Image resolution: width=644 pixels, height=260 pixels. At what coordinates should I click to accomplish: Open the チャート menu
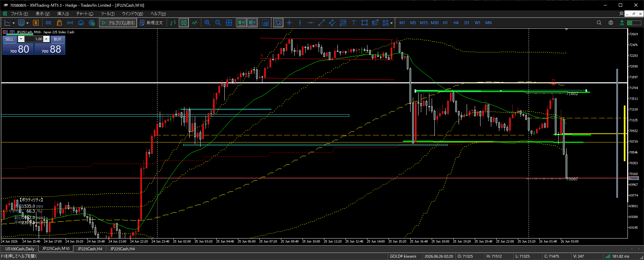(85, 14)
